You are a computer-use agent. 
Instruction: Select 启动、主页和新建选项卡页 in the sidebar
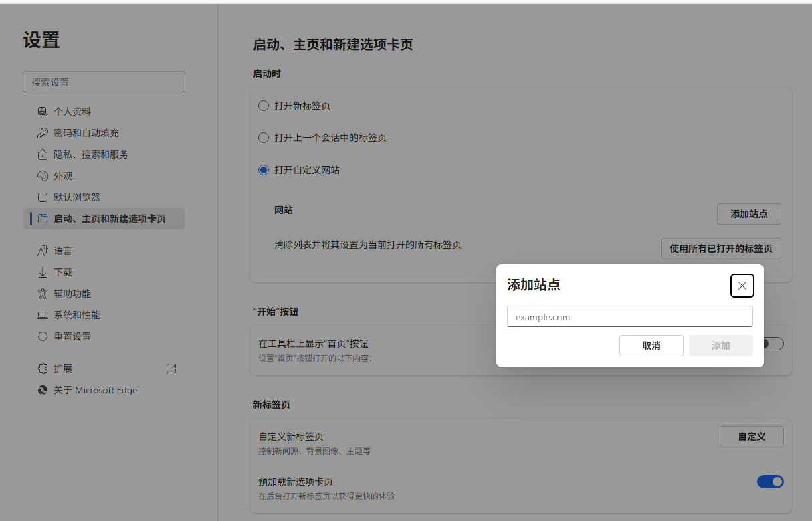104,219
